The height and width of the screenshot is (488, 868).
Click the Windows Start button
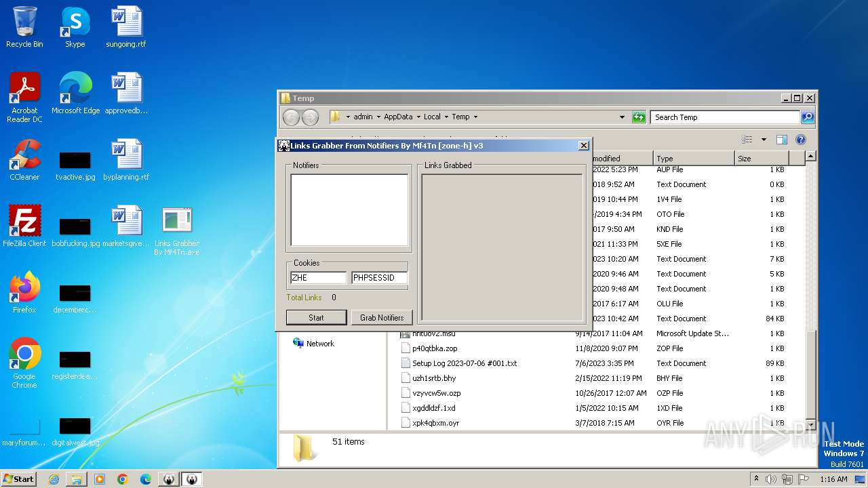point(19,479)
